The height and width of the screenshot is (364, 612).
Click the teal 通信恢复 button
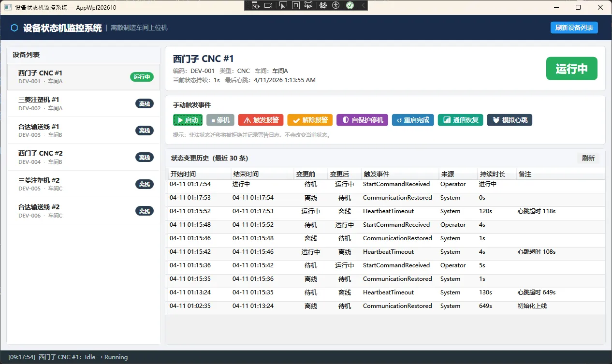460,120
